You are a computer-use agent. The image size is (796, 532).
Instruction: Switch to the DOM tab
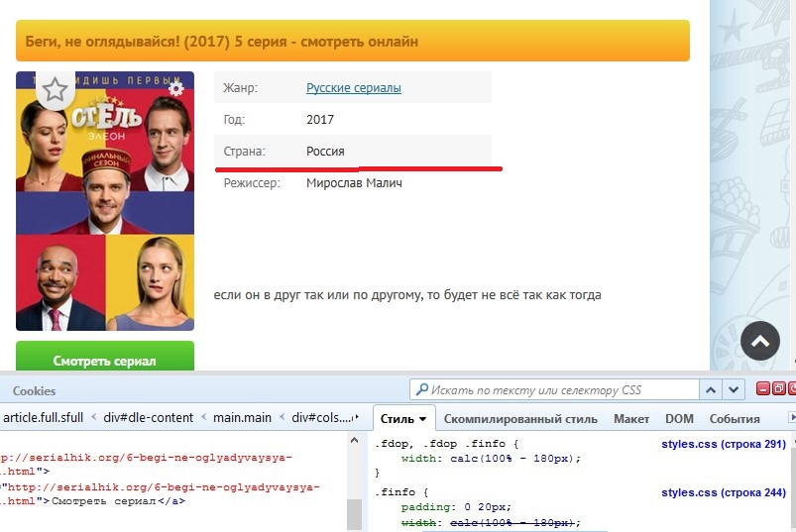coord(679,419)
